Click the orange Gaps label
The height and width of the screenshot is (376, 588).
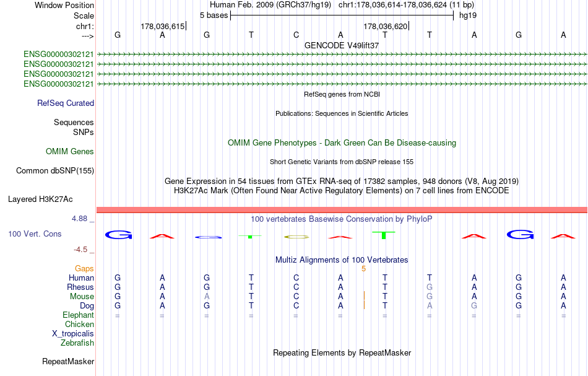coord(84,269)
